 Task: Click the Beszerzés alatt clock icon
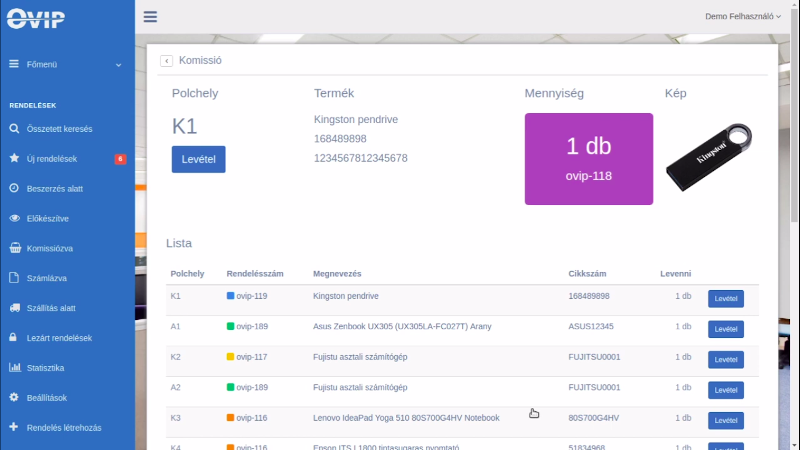point(14,188)
